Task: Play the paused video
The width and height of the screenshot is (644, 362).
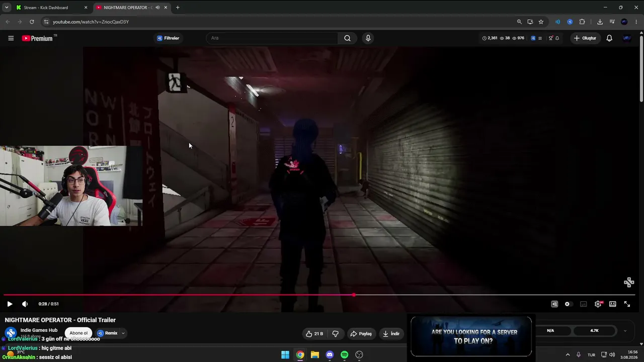Action: pos(10,304)
